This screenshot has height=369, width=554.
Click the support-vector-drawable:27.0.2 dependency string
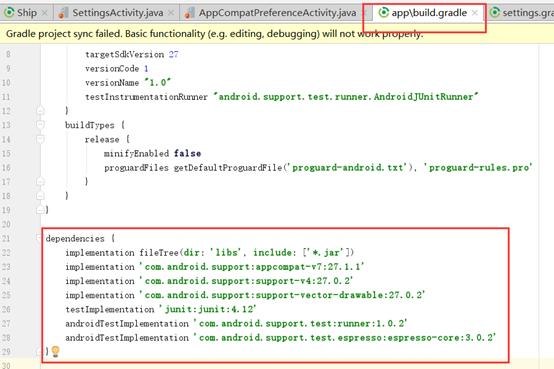pos(282,295)
